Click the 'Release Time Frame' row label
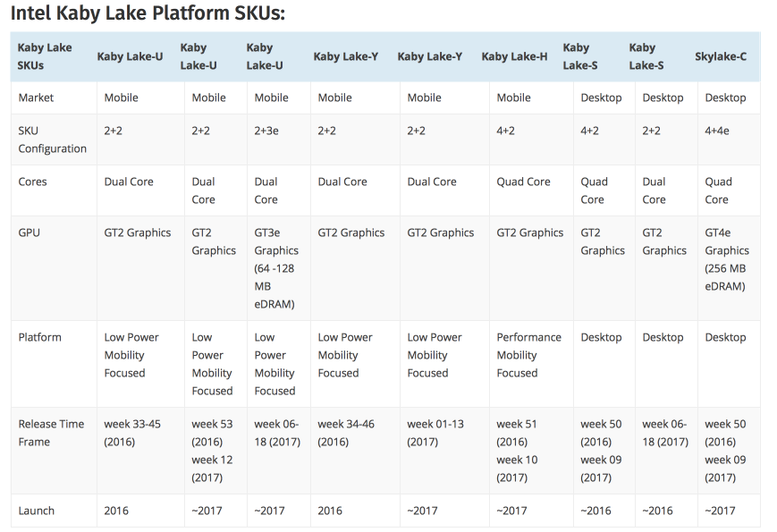 [51, 433]
